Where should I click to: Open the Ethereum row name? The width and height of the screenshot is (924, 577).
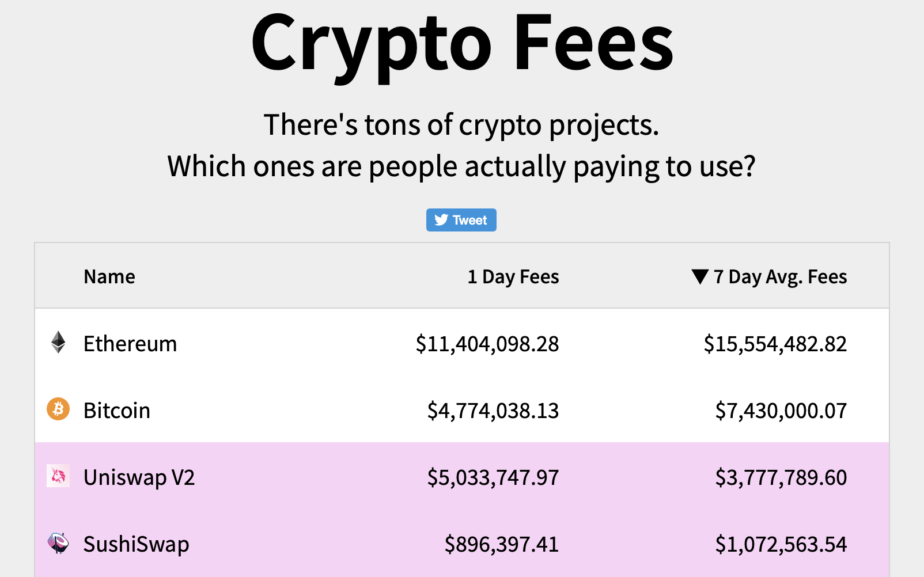pyautogui.click(x=130, y=344)
